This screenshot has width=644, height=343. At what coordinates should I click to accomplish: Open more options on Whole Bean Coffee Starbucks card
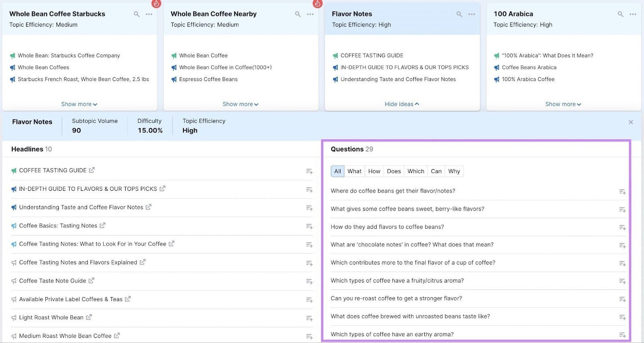149,14
